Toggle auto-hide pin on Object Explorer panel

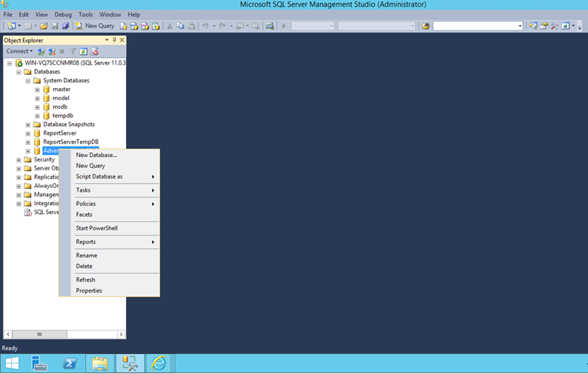coord(114,40)
